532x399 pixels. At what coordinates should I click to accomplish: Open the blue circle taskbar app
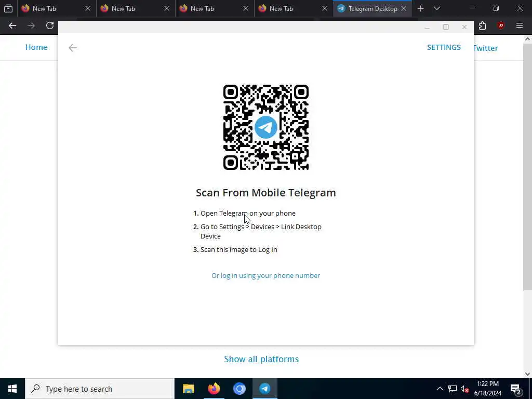pyautogui.click(x=239, y=389)
